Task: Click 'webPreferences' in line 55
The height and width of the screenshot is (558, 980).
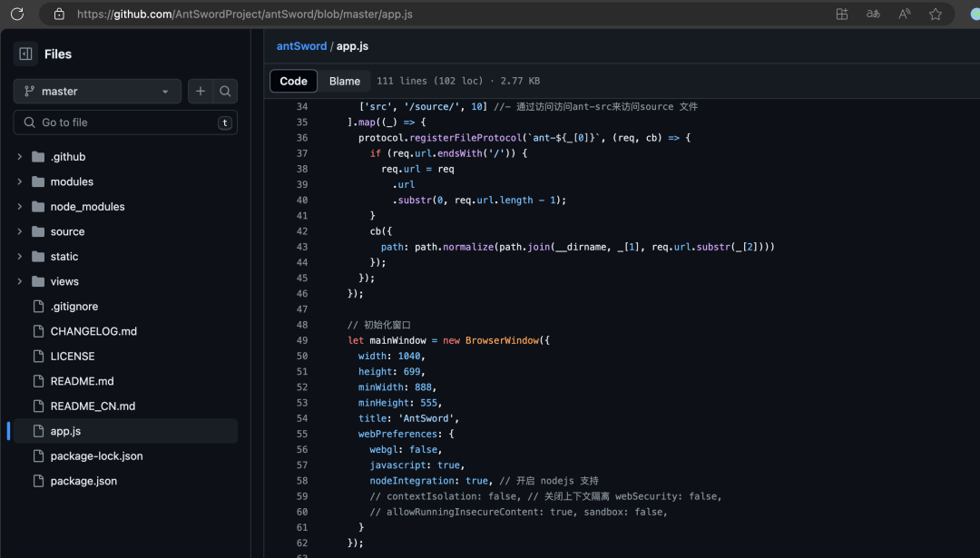Action: 397,435
